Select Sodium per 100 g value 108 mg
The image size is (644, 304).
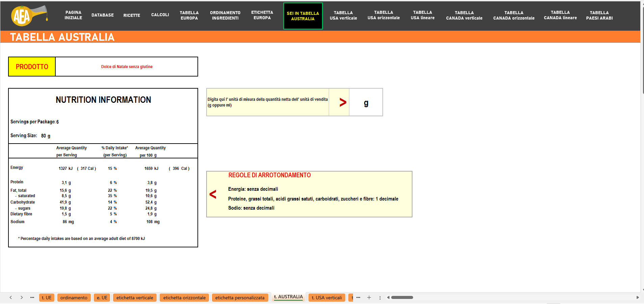(x=153, y=222)
